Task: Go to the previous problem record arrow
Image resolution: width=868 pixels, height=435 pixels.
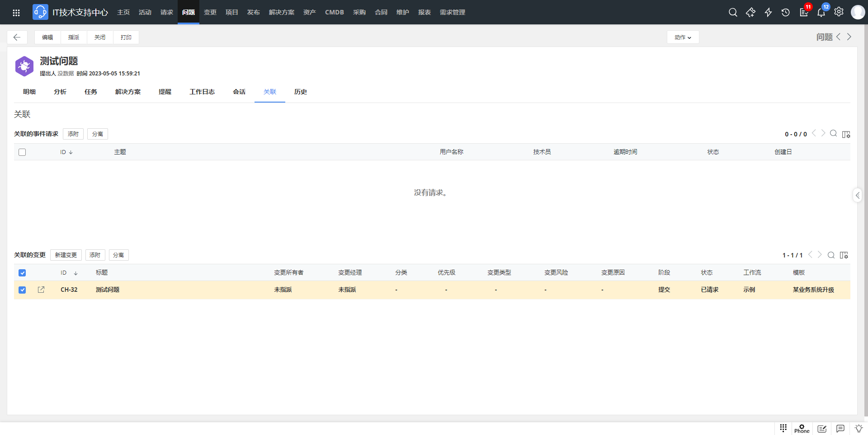Action: (838, 37)
